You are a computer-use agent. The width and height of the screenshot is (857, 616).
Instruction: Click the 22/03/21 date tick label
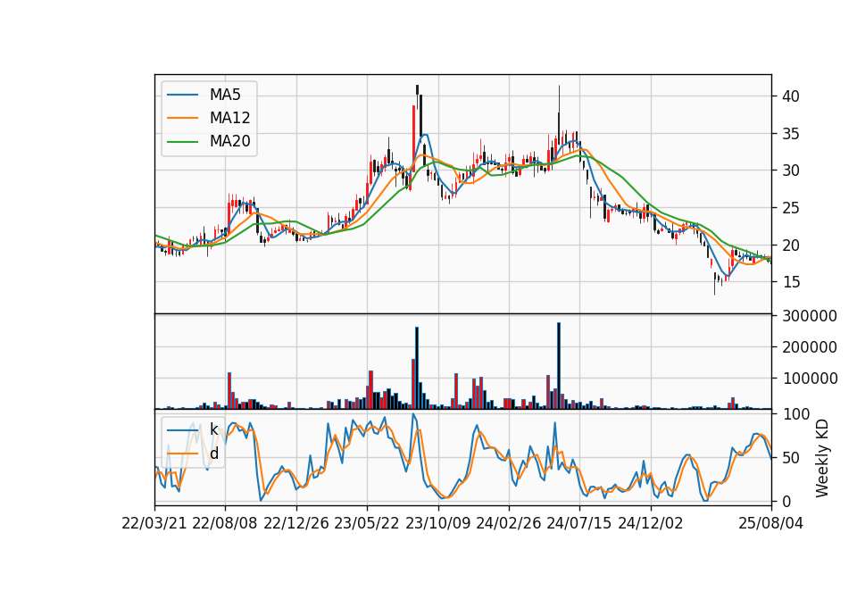pyautogui.click(x=154, y=523)
